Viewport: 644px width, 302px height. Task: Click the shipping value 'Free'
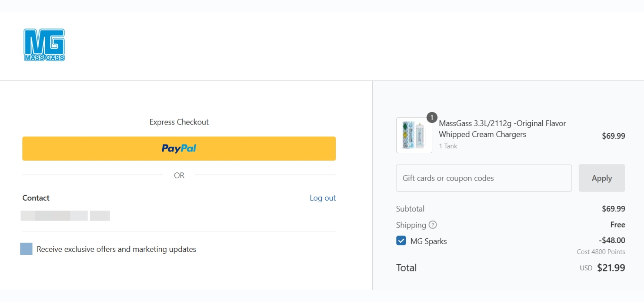pos(618,224)
